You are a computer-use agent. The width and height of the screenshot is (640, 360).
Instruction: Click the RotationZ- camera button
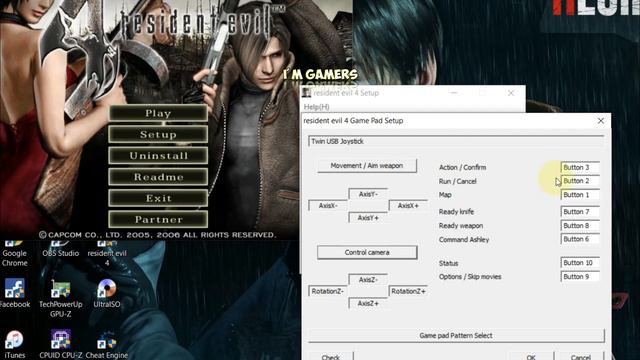(328, 291)
